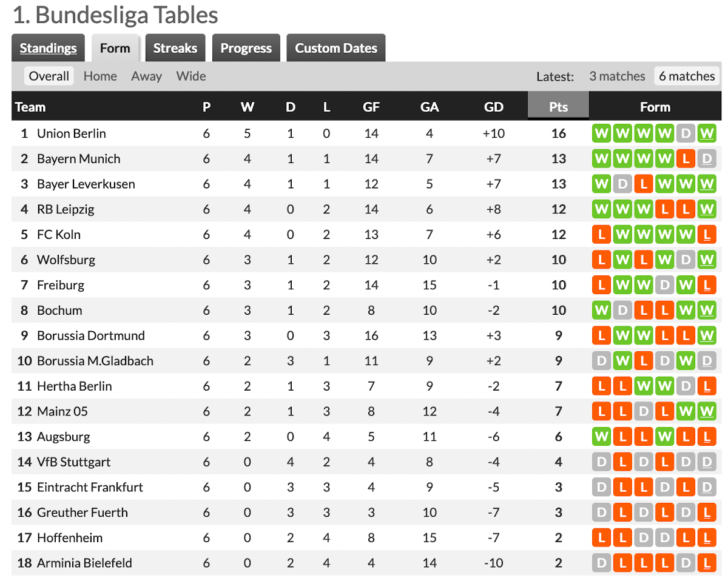This screenshot has width=728, height=578.
Task: Open the Borussia Dortmund team link
Action: tap(91, 335)
